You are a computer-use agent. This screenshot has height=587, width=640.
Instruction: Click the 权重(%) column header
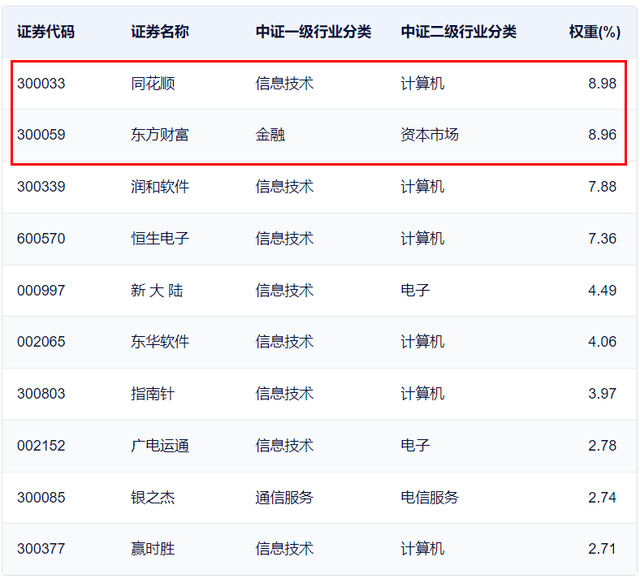coord(595,32)
